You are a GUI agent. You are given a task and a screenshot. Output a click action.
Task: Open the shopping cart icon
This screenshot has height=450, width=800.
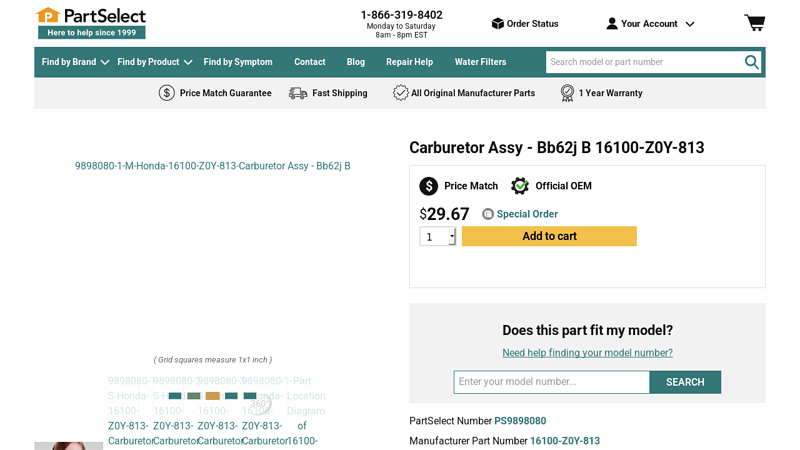[754, 23]
